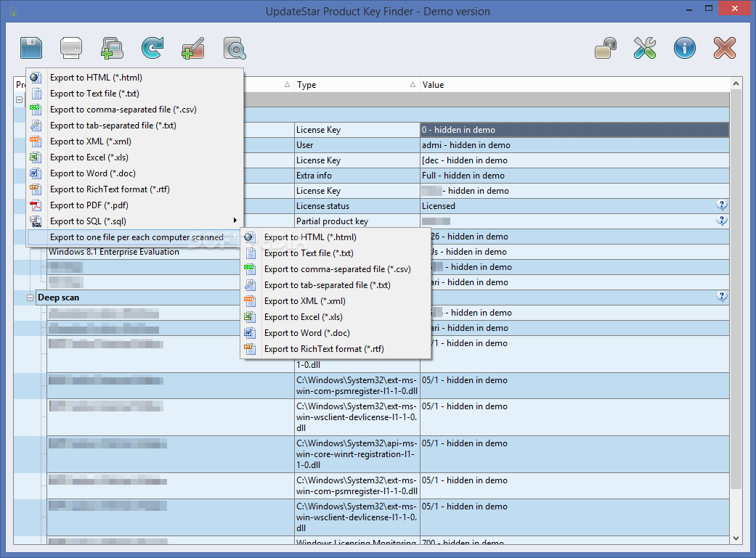Select Export to Word in the submenu
756x558 pixels.
pyautogui.click(x=335, y=333)
